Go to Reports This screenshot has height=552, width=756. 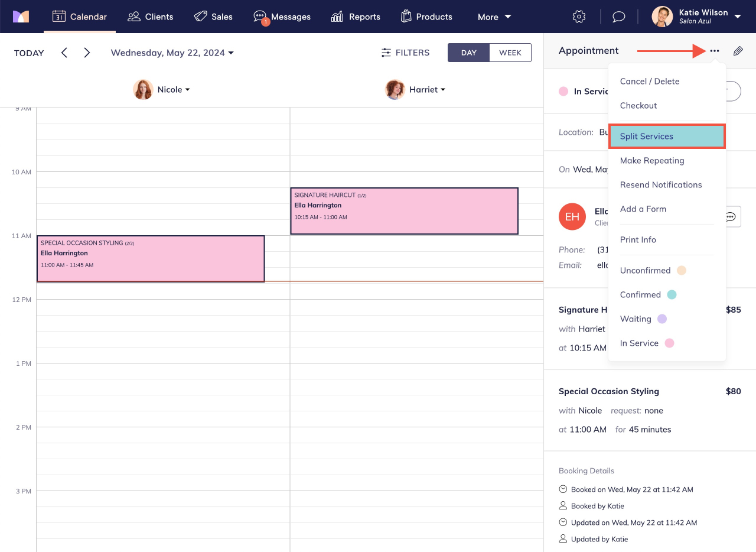coord(356,17)
